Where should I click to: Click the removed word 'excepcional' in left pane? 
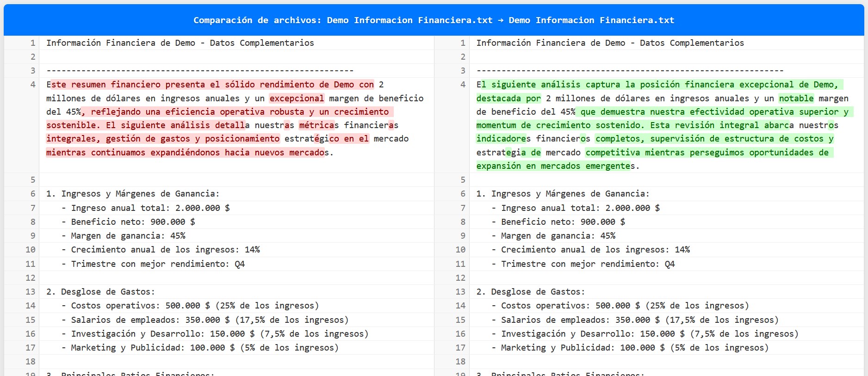coord(297,98)
